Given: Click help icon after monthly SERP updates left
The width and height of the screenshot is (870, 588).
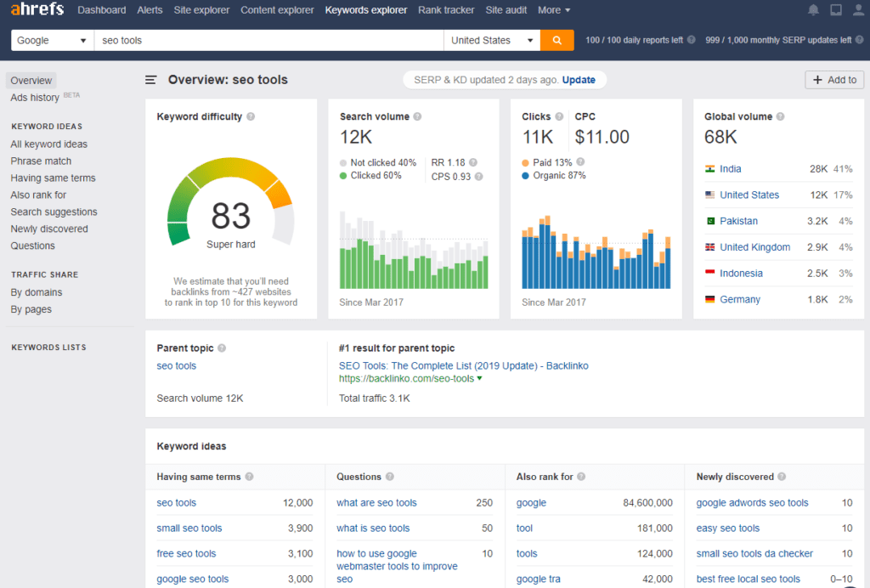Looking at the screenshot, I should (x=859, y=40).
